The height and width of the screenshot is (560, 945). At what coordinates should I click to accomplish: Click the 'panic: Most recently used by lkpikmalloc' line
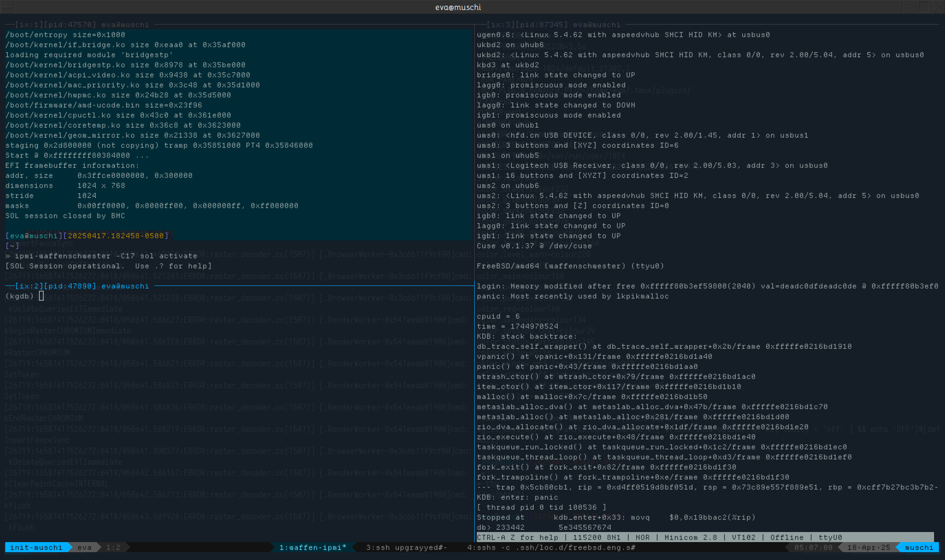pyautogui.click(x=573, y=296)
